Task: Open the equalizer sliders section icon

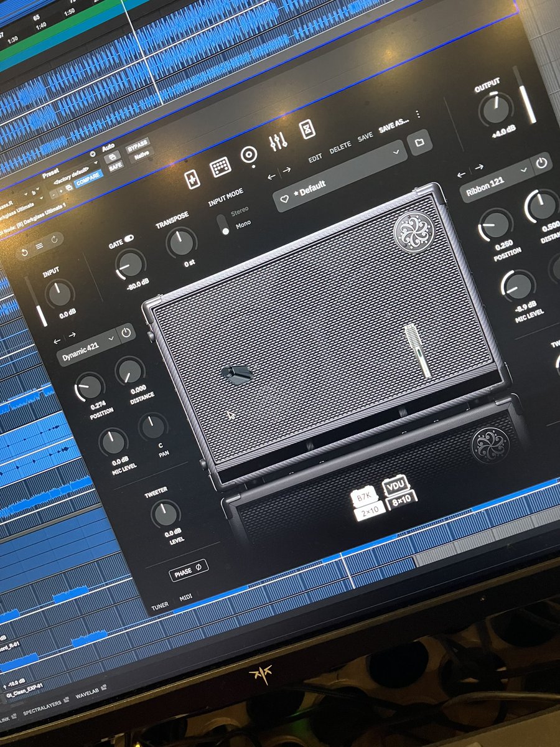Action: 278,143
